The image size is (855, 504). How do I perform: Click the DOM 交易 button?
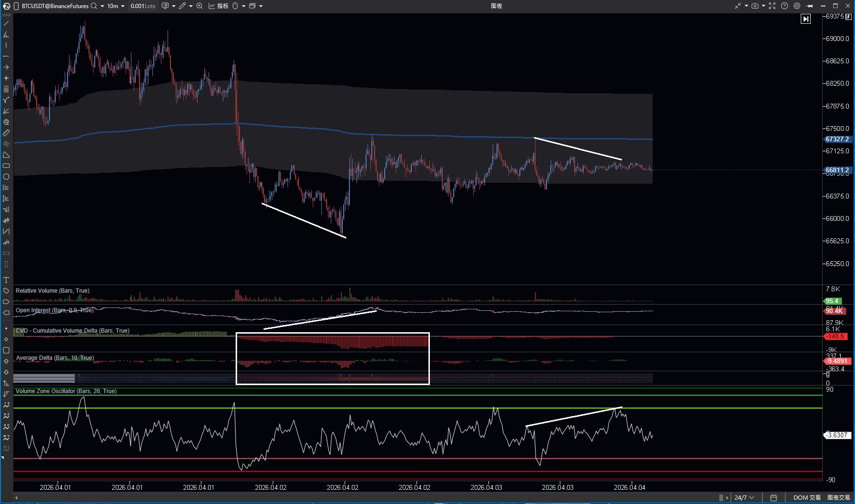(807, 497)
